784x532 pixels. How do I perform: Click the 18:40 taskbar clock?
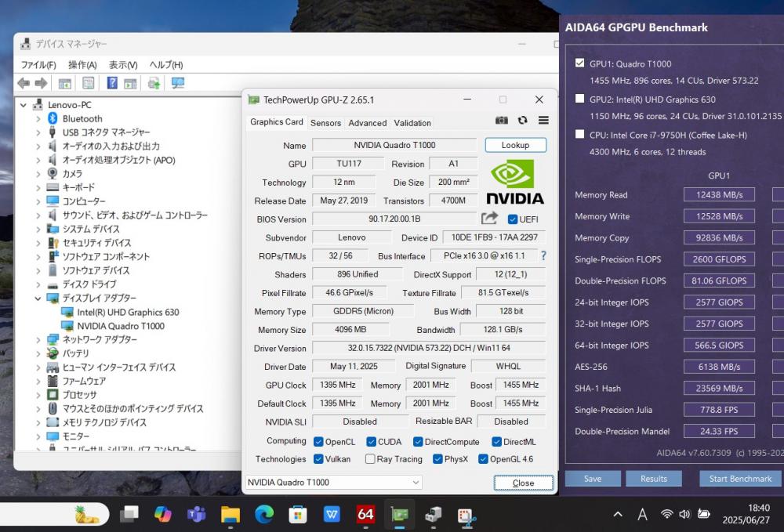(x=758, y=508)
